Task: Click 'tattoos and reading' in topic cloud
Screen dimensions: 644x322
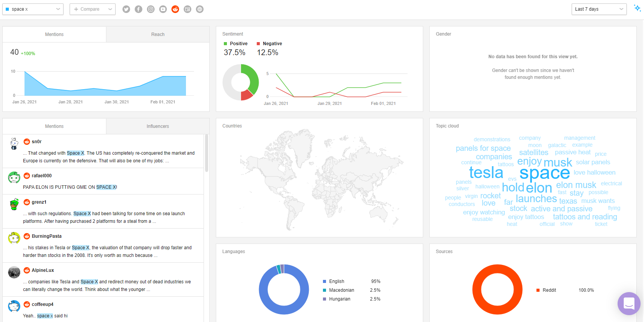Action: click(x=585, y=217)
